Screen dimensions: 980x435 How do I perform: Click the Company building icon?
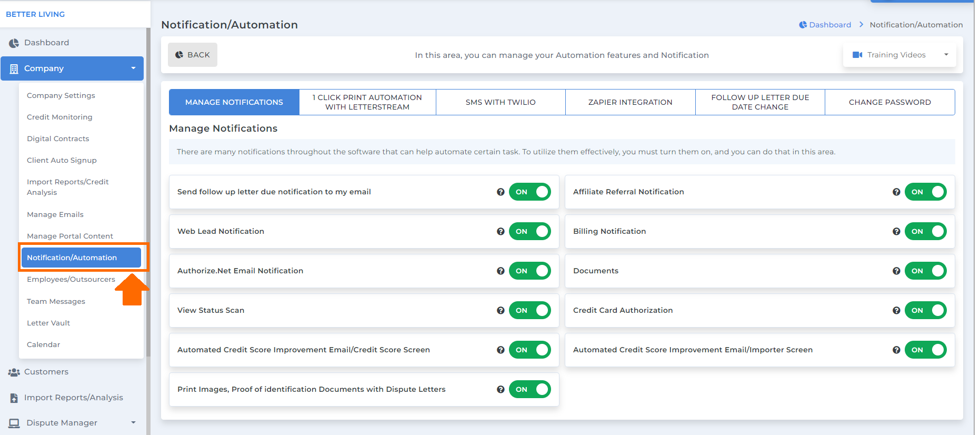pyautogui.click(x=14, y=68)
